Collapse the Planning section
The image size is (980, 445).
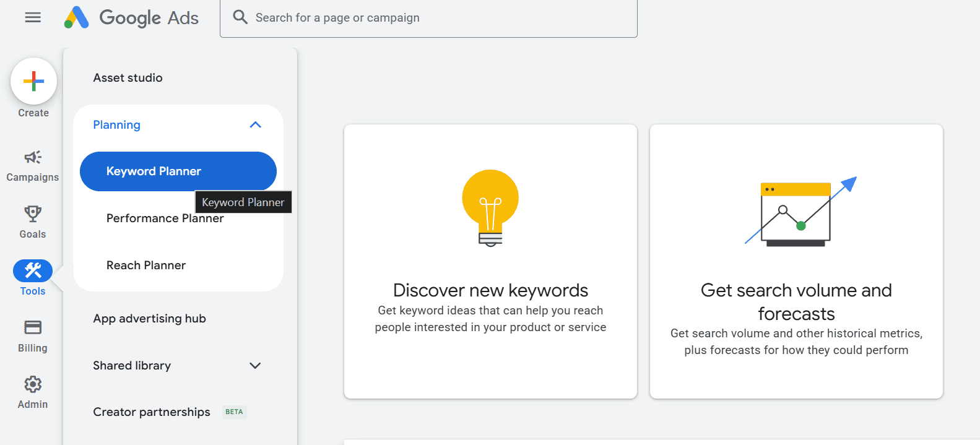coord(255,124)
